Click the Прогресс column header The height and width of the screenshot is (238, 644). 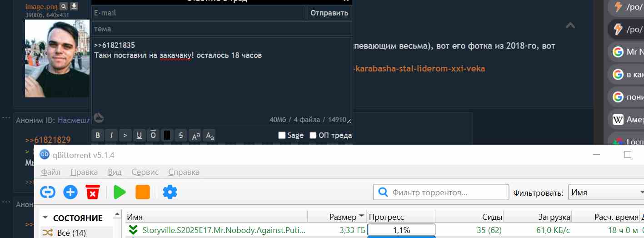coord(401,217)
